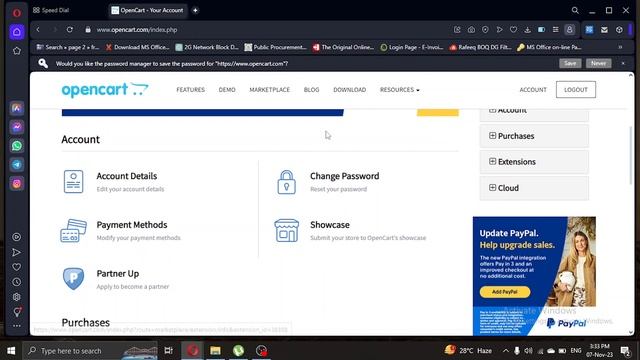The width and height of the screenshot is (640, 360).
Task: Open the RESOURCES dropdown menu
Action: [x=399, y=89]
